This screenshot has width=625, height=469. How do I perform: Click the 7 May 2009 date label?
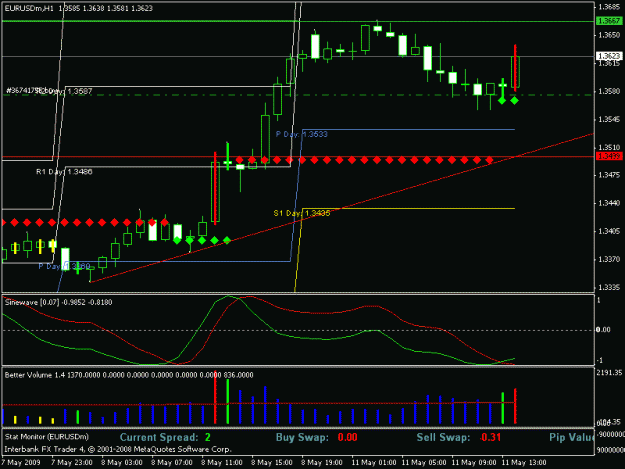pos(21,463)
